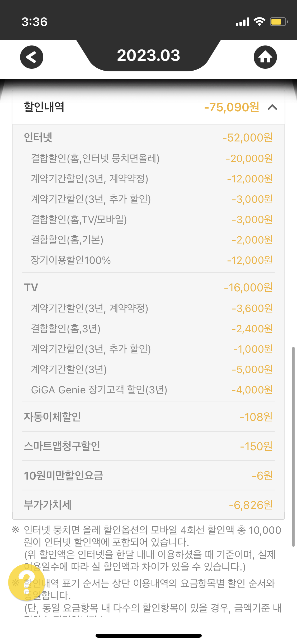Tap the 할인내역 header row

coord(148,107)
